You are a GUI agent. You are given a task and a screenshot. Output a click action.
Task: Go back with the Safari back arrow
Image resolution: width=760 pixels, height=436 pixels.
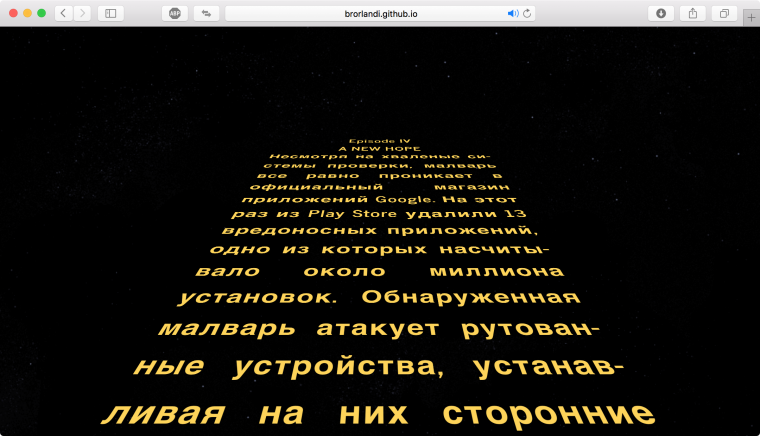pos(63,14)
